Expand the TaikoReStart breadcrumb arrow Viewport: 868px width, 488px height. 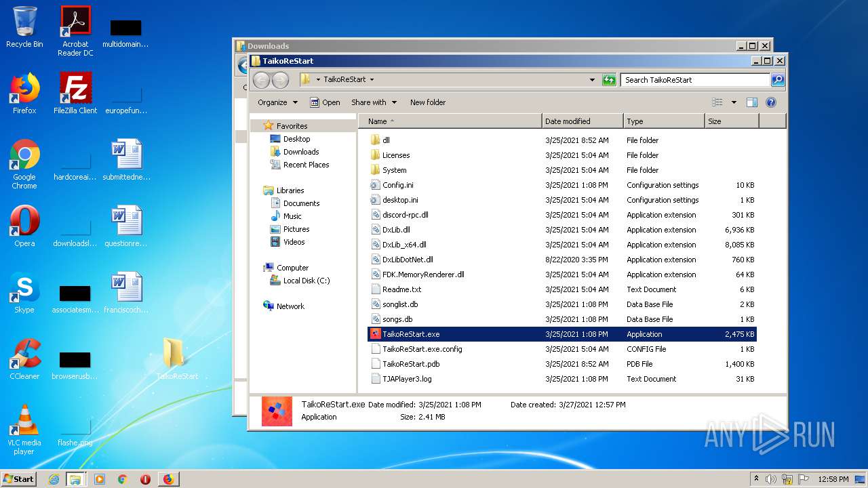click(x=372, y=79)
